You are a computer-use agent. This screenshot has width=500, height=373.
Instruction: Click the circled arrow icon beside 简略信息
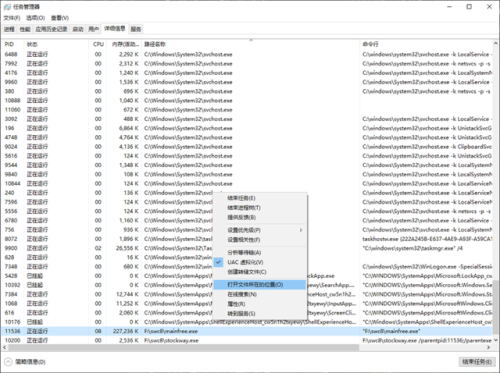coord(8,362)
